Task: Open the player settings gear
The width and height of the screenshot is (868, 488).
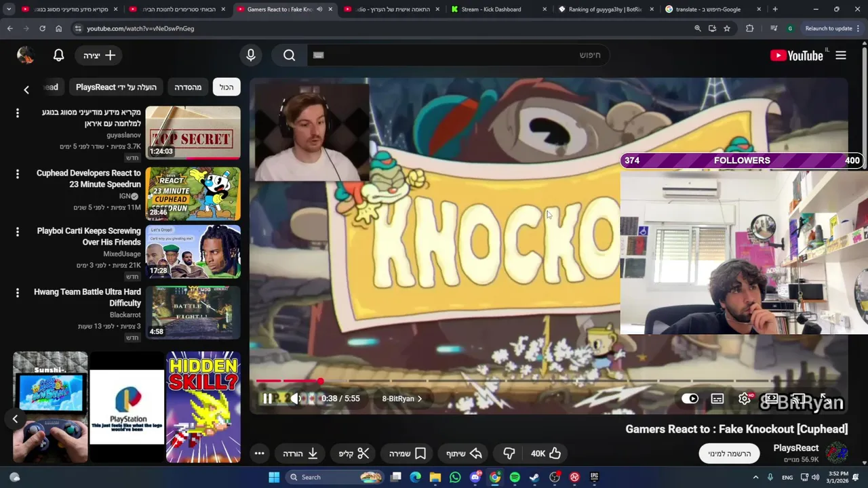Action: [x=745, y=399]
